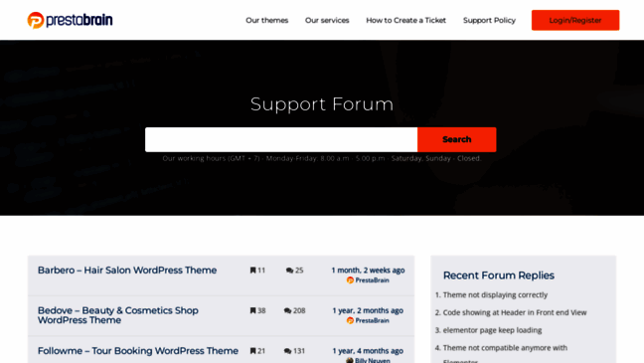644x363 pixels.
Task: Click the PrestaBrain author name in Bedove row
Action: (x=372, y=320)
